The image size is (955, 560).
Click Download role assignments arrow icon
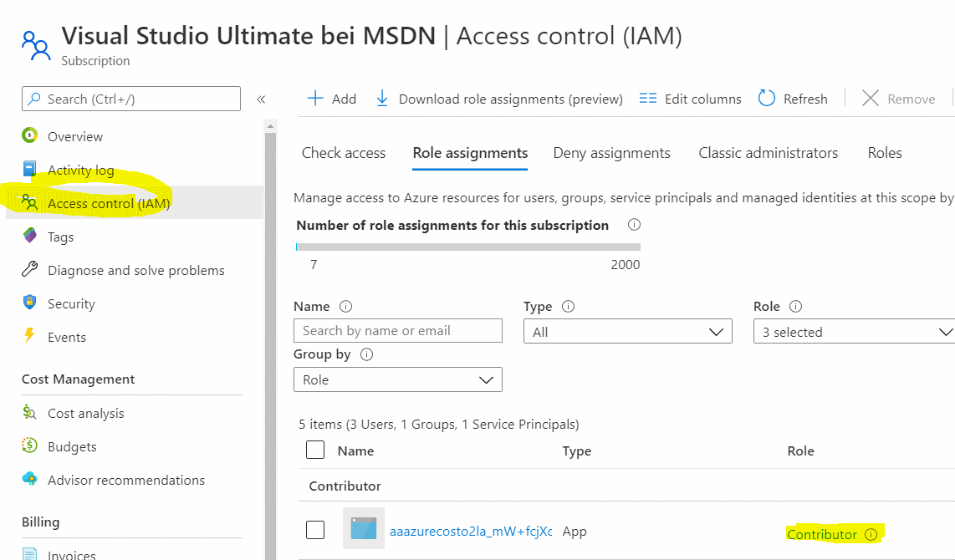click(x=382, y=99)
